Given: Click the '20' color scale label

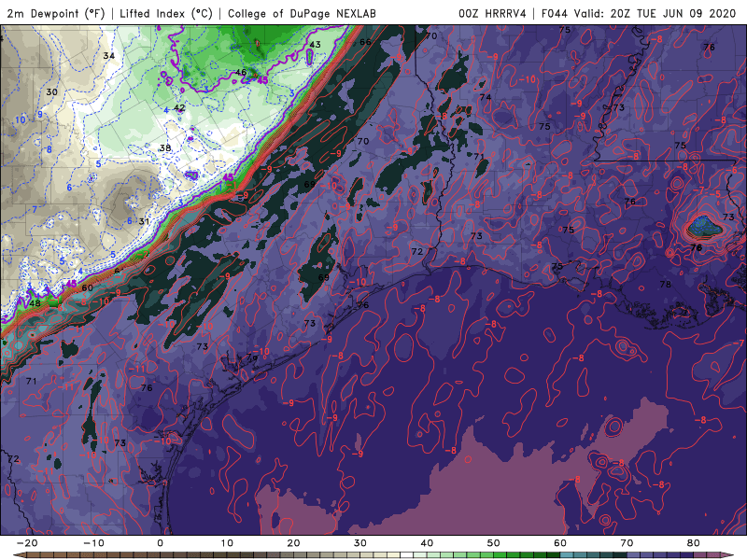Looking at the screenshot, I should click(x=293, y=543).
